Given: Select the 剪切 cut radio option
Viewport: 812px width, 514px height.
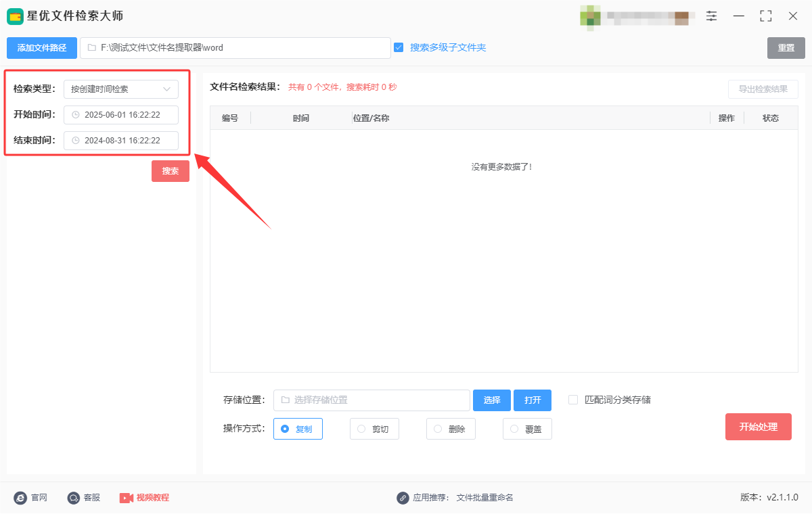Looking at the screenshot, I should 374,429.
